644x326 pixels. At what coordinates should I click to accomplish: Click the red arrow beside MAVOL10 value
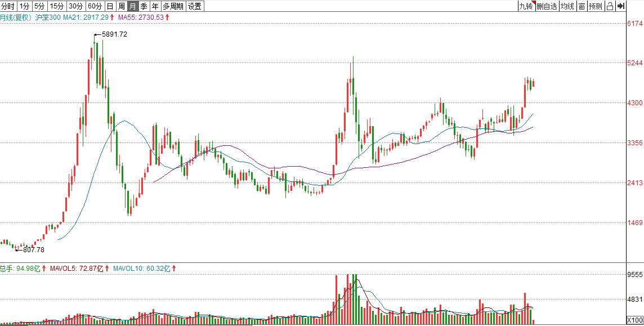point(173,269)
